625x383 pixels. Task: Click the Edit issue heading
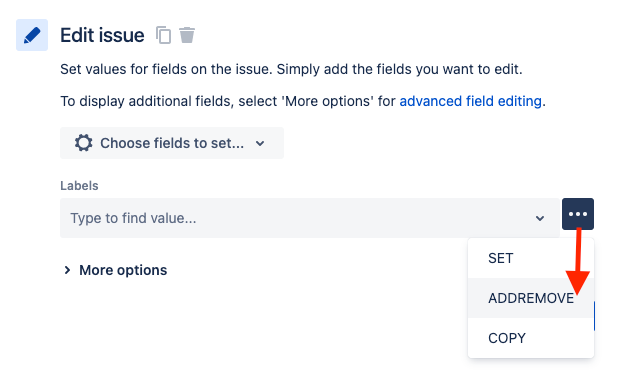[x=102, y=35]
